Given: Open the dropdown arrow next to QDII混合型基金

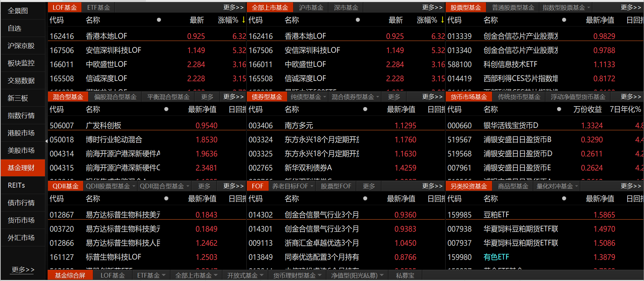Looking at the screenshot, I should pos(188,186).
